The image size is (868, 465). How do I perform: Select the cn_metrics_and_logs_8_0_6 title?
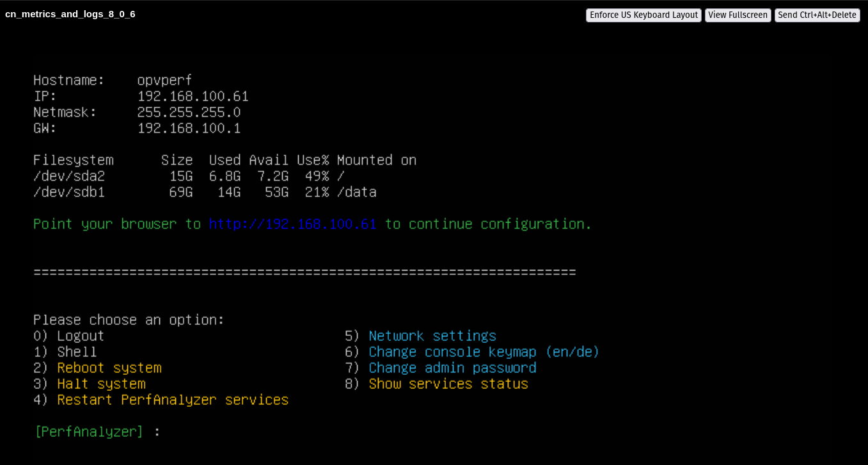[x=70, y=14]
